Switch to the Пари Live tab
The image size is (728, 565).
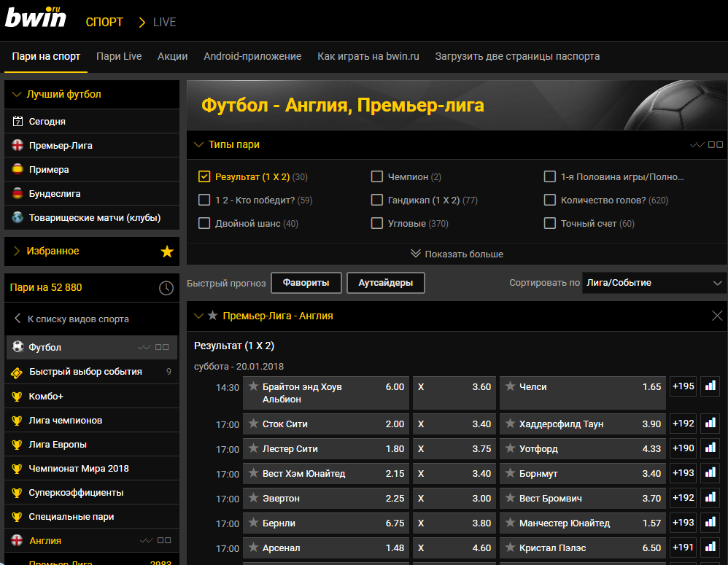(x=119, y=57)
